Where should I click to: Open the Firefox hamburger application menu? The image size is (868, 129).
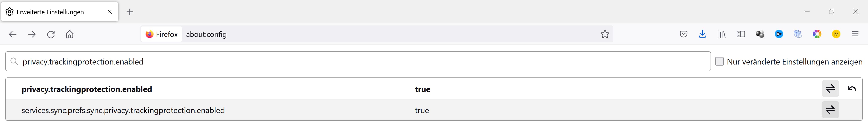[855, 34]
